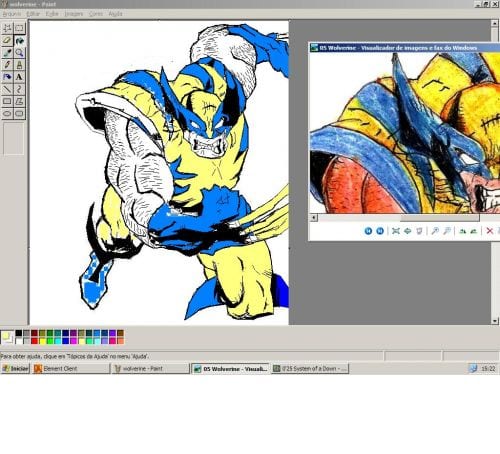
Task: Open the Editar menu
Action: coord(33,14)
